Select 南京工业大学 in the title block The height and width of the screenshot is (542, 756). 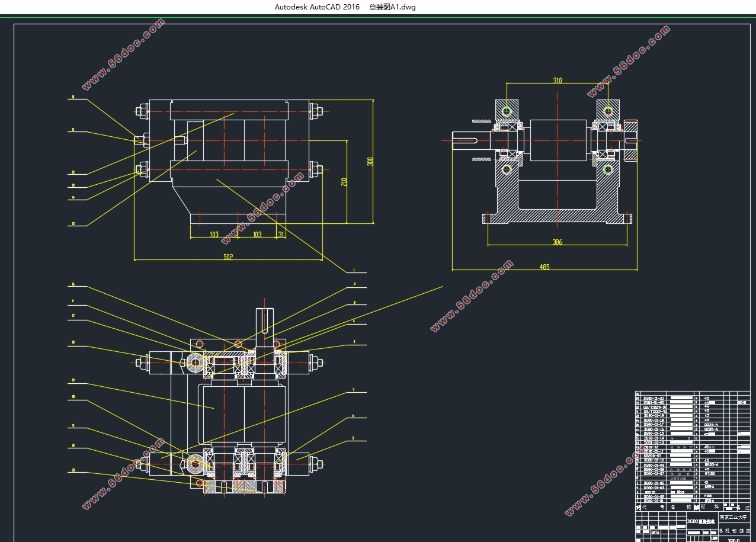click(x=733, y=517)
